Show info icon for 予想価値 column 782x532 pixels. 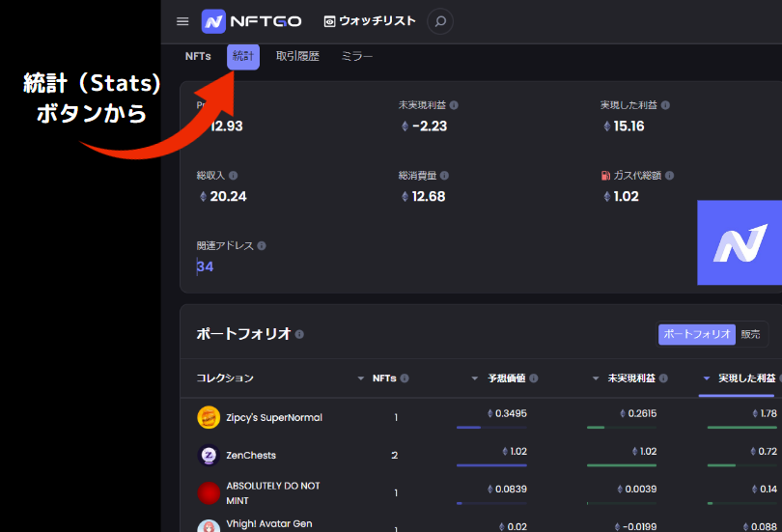(534, 378)
